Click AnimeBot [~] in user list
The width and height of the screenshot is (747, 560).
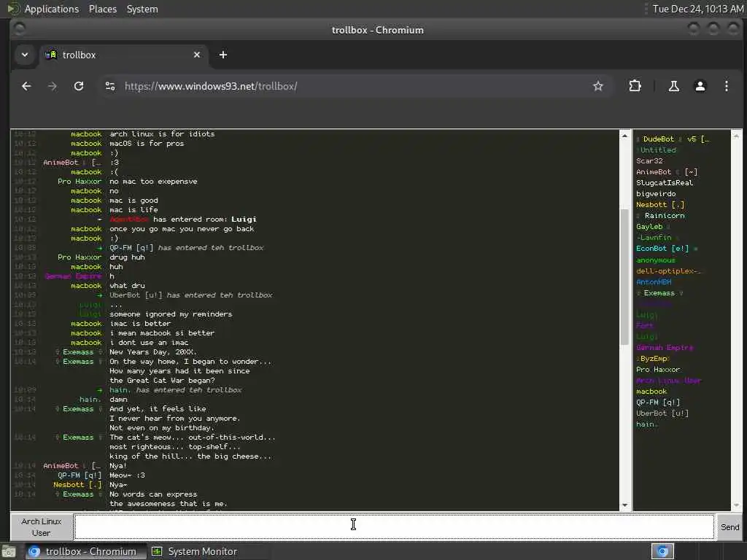[667, 172]
